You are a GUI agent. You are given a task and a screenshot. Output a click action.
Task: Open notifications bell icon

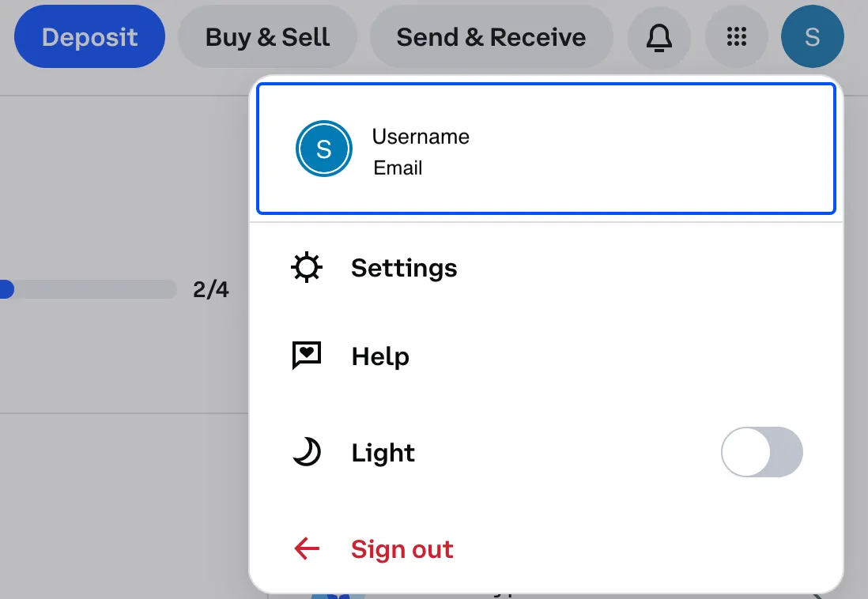pos(659,37)
